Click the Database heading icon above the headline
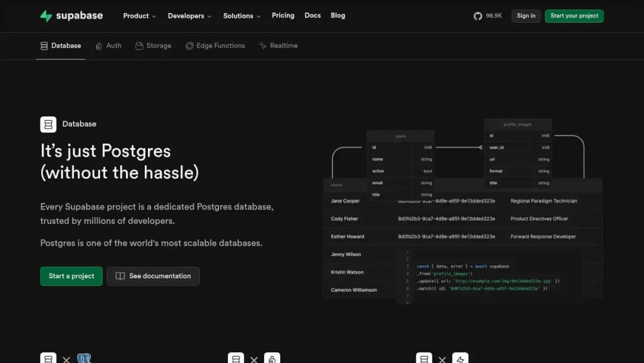 click(48, 124)
